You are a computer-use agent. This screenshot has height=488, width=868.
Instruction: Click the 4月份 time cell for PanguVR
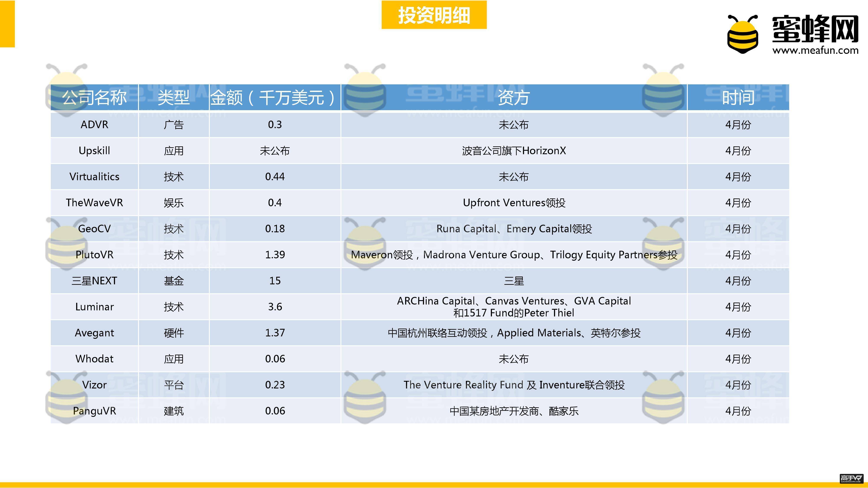coord(738,411)
